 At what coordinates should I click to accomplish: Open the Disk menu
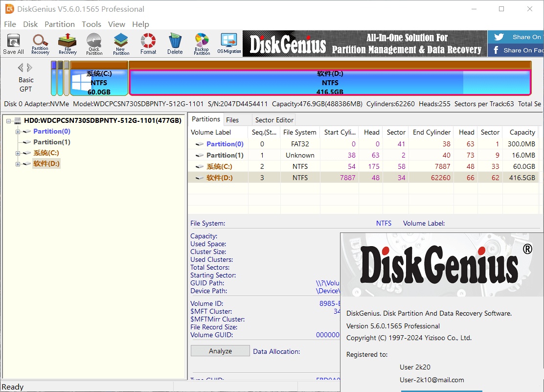click(x=30, y=24)
